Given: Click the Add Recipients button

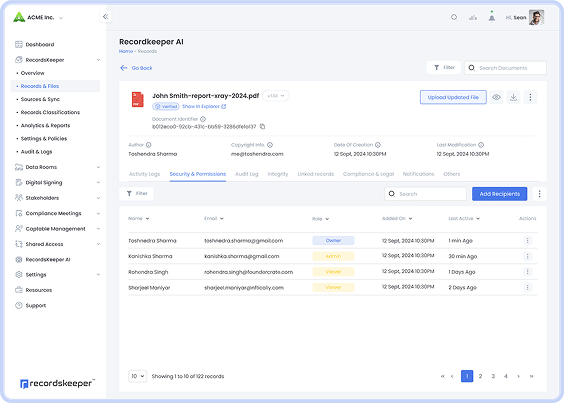Looking at the screenshot, I should [500, 194].
